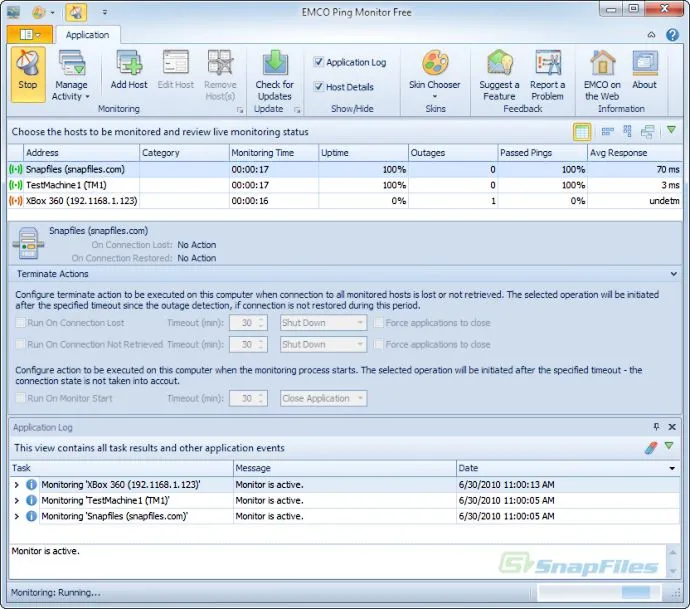The width and height of the screenshot is (690, 609).
Task: Expand the Snapfiles monitoring log entry
Action: click(17, 516)
